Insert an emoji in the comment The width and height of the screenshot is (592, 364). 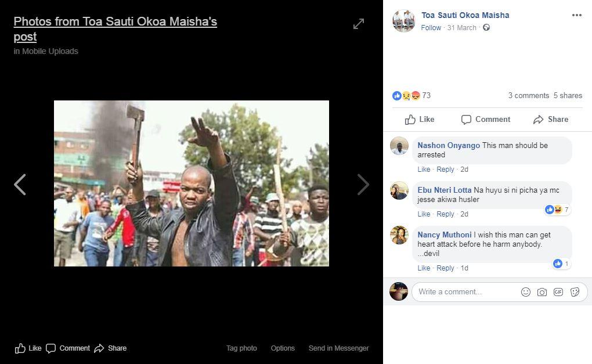pyautogui.click(x=526, y=292)
